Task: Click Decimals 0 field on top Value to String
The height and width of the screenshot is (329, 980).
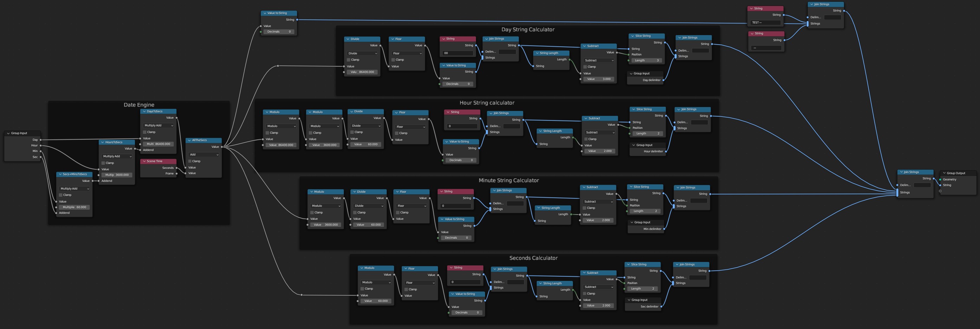Action: 279,32
